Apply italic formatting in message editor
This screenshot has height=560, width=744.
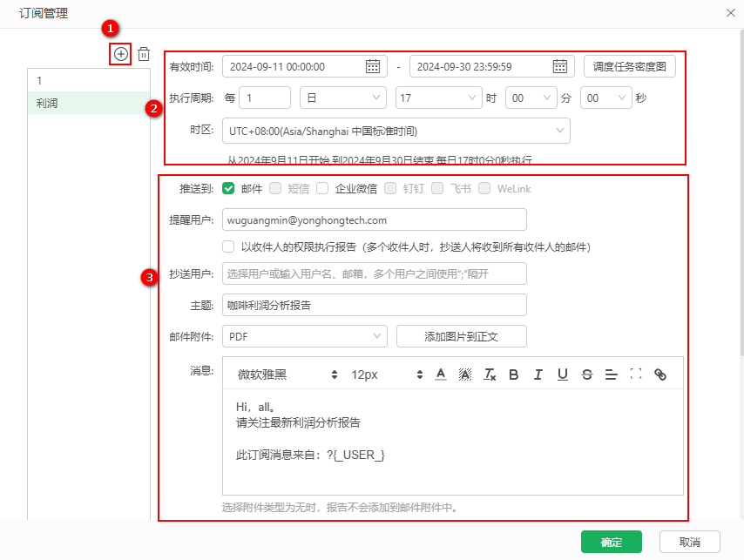coord(538,374)
